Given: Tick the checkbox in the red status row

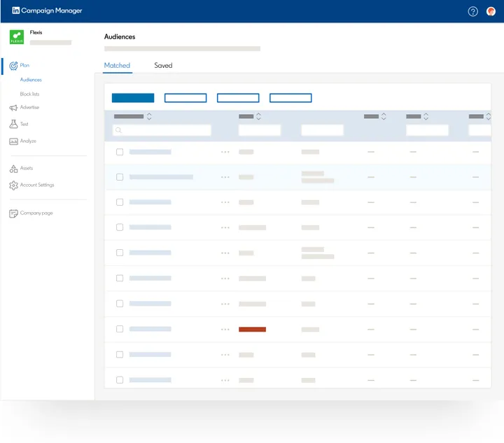Looking at the screenshot, I should 120,329.
